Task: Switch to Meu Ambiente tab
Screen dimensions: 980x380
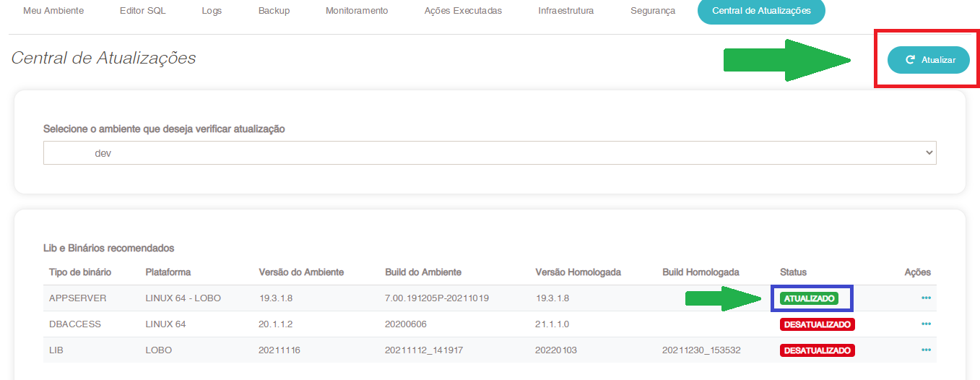Action: pyautogui.click(x=53, y=11)
